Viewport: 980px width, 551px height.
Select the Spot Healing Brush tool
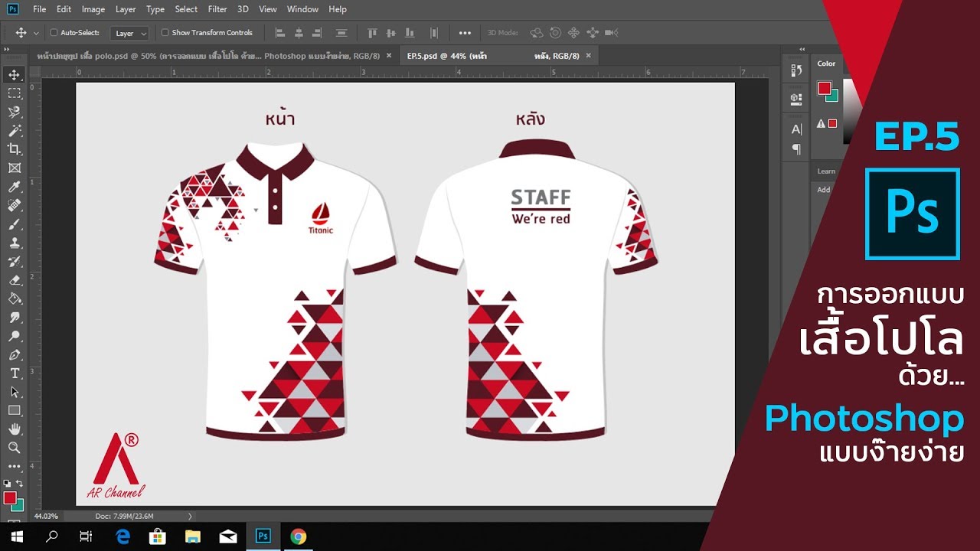click(x=15, y=205)
